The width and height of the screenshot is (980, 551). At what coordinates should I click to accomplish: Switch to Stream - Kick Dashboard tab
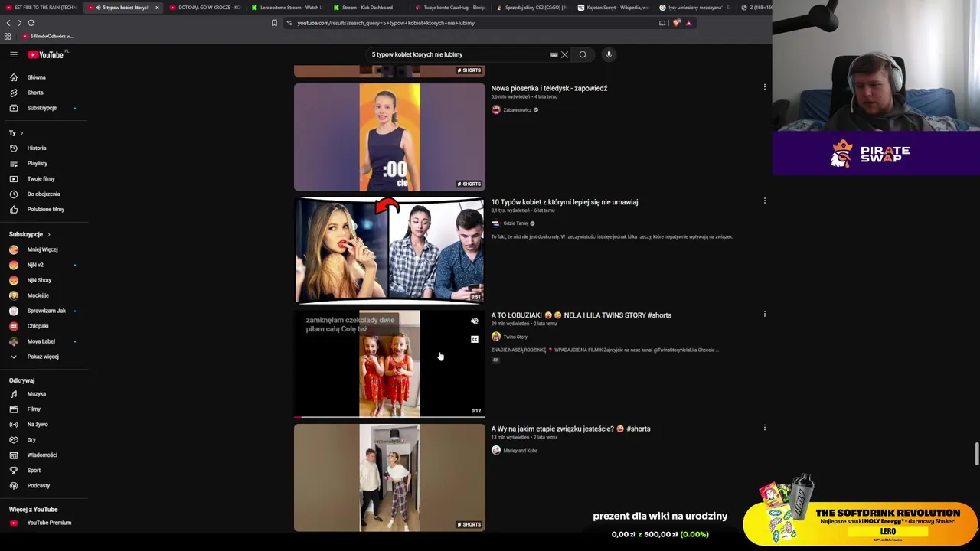coord(367,8)
